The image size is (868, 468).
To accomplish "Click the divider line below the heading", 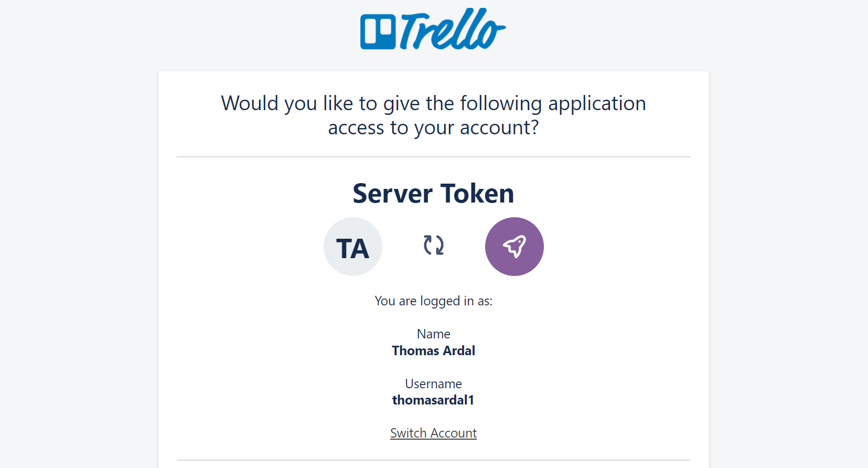I will tap(433, 156).
